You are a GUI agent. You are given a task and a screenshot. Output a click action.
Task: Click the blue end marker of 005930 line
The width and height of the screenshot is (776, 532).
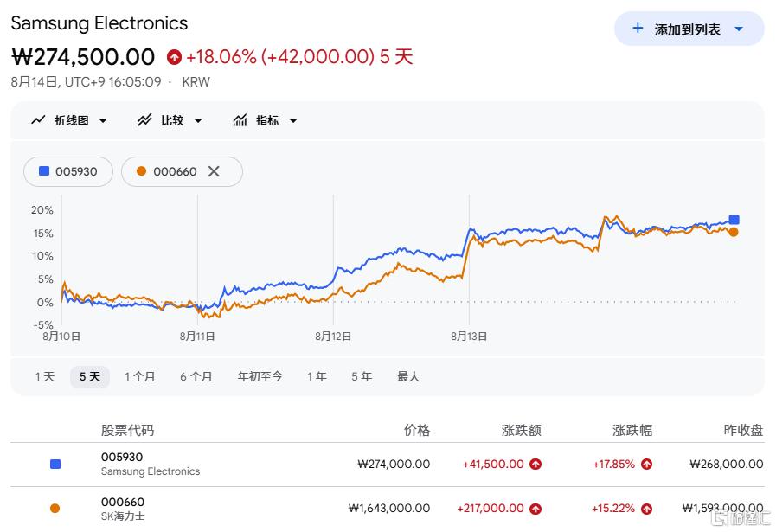[x=734, y=219]
